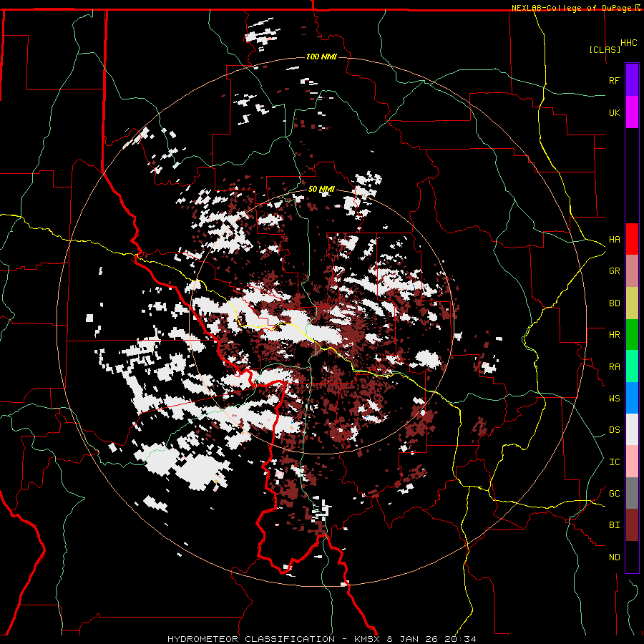This screenshot has width=644, height=644.
Task: Click the [CLAS] units label
Action: pos(605,50)
